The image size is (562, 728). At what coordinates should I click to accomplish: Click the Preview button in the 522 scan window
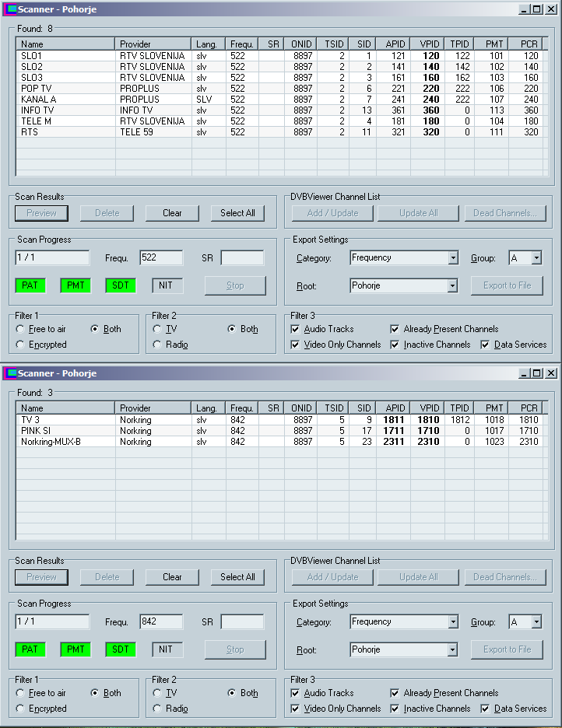tap(41, 213)
